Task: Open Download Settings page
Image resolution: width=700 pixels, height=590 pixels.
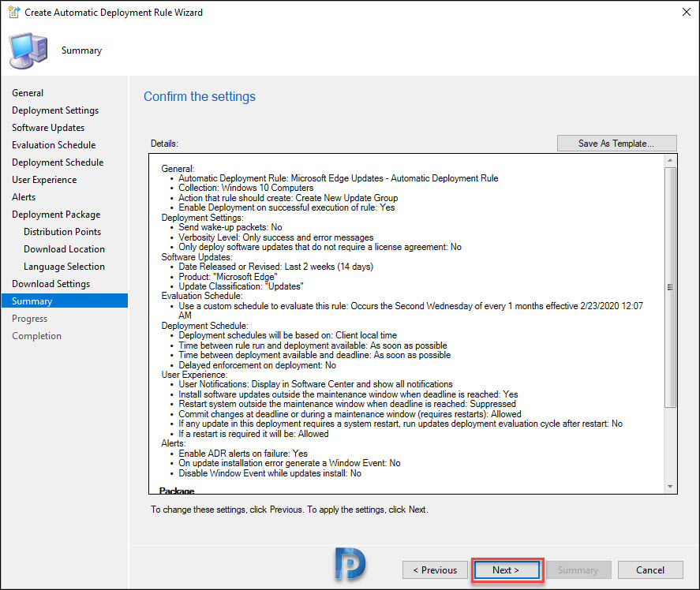Action: pos(51,284)
